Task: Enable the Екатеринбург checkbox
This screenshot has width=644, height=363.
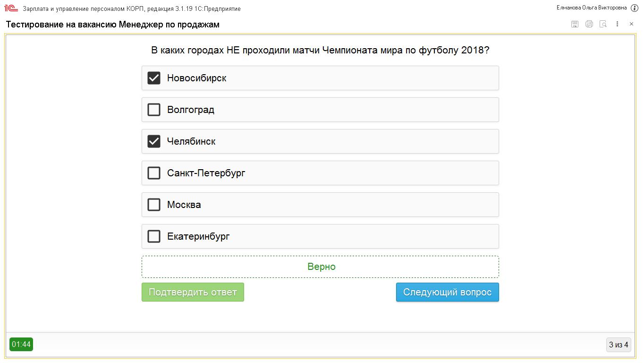Action: click(x=154, y=236)
